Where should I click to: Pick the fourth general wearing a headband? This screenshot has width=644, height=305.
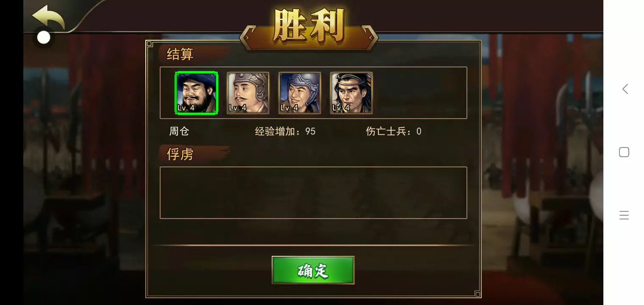coord(351,93)
